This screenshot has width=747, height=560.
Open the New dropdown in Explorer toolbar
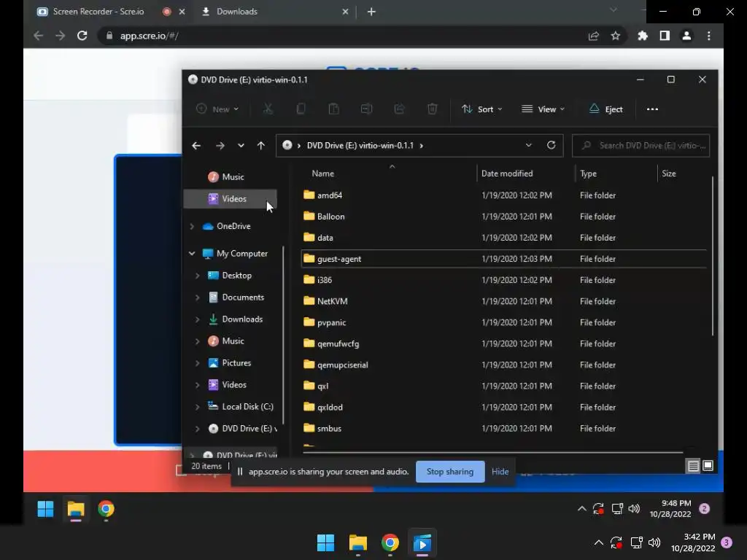(217, 109)
